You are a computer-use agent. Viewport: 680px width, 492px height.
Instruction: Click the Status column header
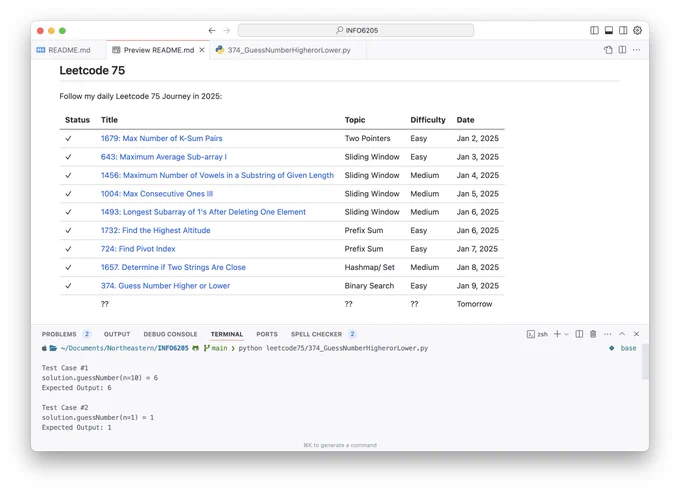coord(77,120)
